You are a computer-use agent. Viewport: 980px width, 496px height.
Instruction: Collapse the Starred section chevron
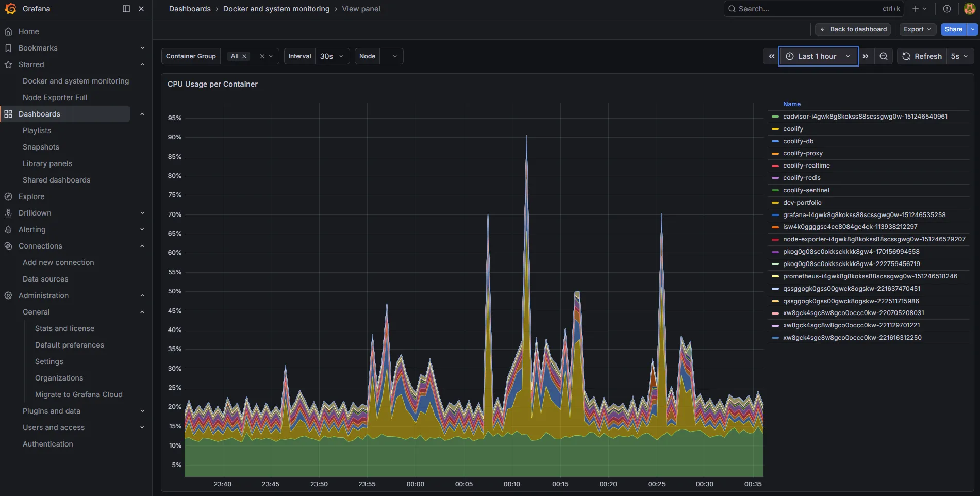(142, 64)
